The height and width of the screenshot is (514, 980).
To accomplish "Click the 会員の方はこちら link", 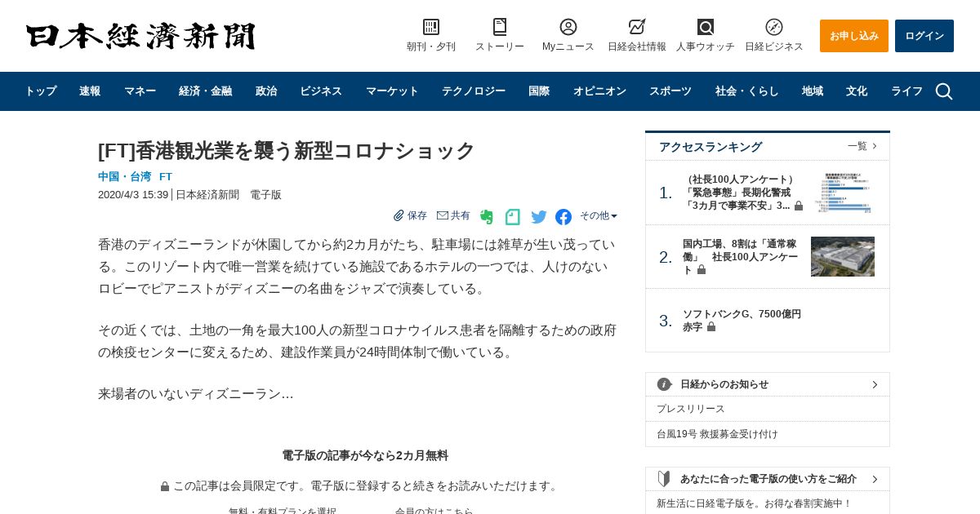I will point(434,511).
